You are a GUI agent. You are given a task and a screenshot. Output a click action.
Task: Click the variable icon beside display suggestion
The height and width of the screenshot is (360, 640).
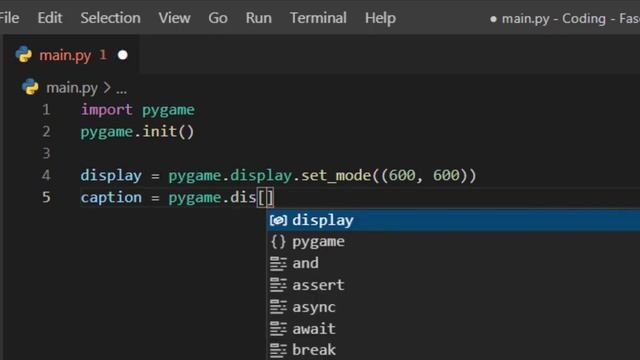coord(278,220)
